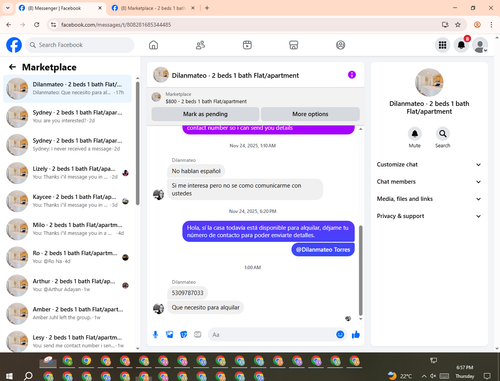Show hidden system tray icons chevron
500x381 pixels.
(x=424, y=376)
